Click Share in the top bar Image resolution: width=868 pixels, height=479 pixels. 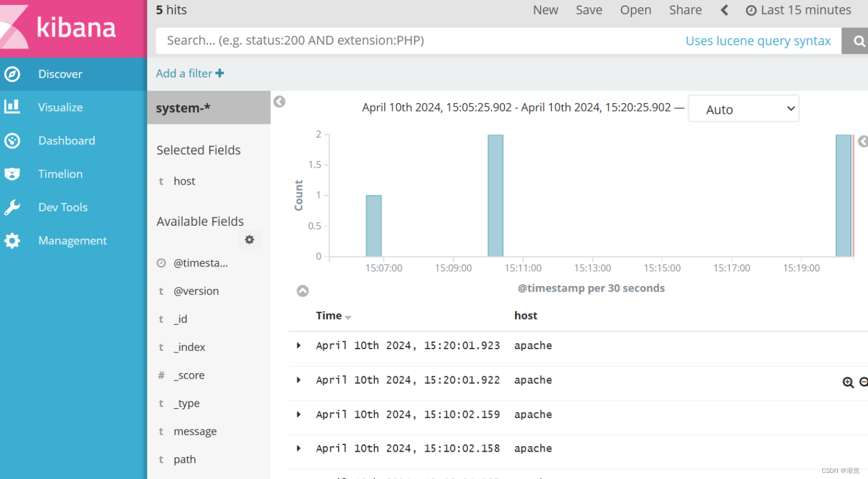point(686,10)
